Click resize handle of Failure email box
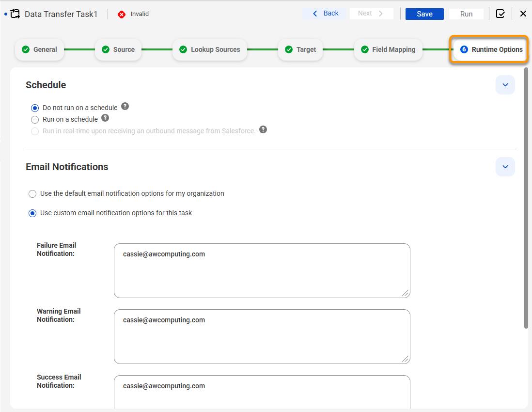 click(x=405, y=293)
